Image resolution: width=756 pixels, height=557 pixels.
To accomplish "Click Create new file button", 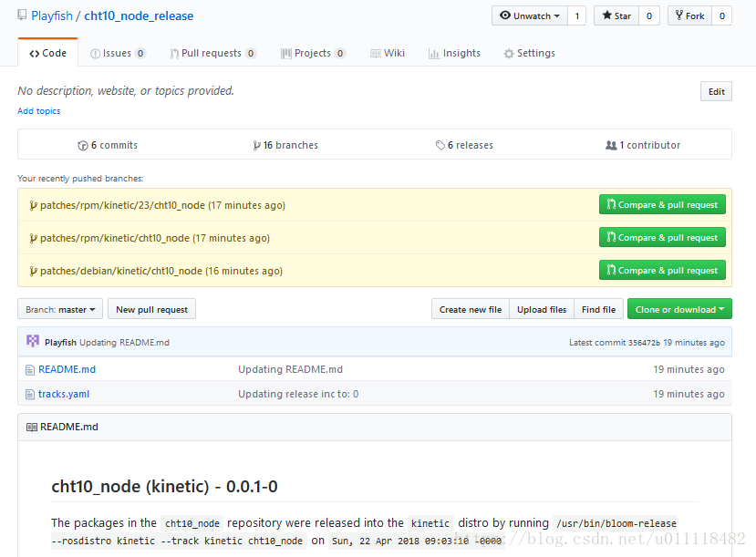I will (470, 309).
